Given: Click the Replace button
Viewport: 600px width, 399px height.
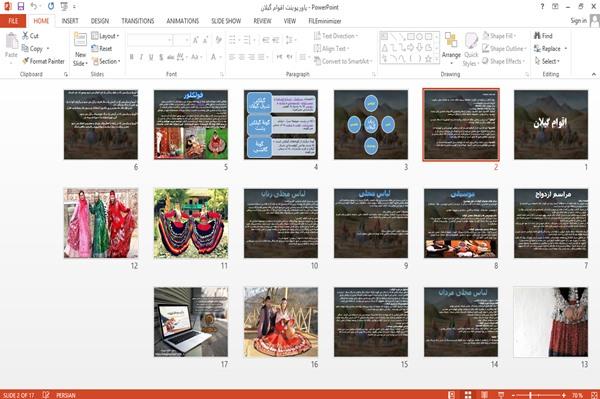Looking at the screenshot, I should pyautogui.click(x=550, y=49).
